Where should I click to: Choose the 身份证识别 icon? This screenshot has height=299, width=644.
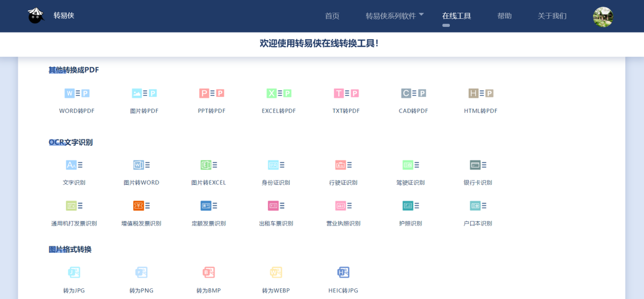coord(276,165)
